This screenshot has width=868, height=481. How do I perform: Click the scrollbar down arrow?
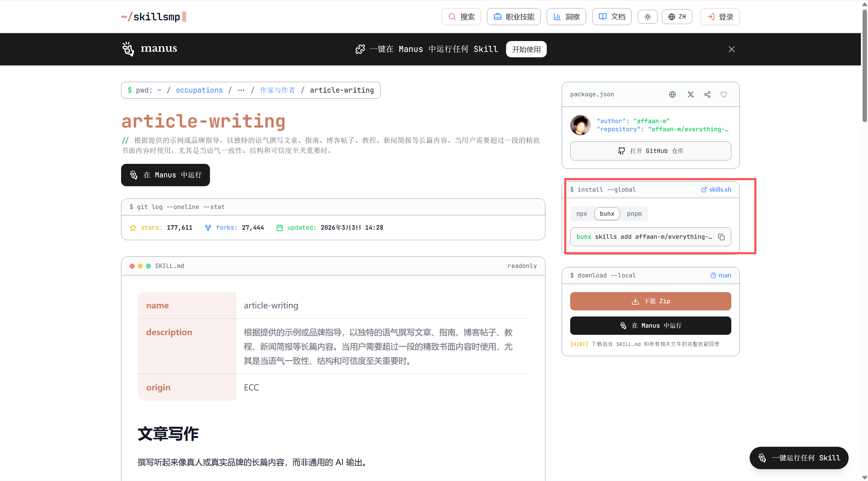[865, 478]
